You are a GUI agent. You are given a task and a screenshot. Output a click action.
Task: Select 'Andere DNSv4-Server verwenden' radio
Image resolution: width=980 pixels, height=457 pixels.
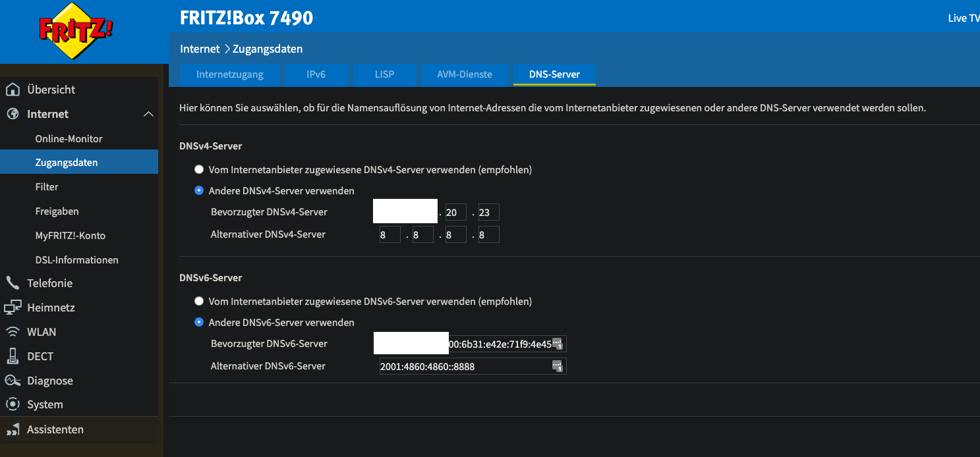(x=199, y=191)
